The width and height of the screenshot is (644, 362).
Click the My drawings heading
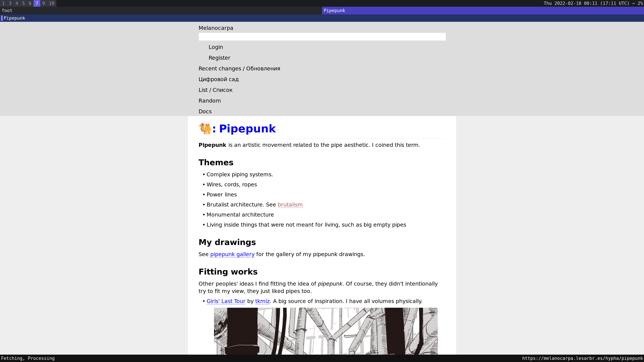[x=227, y=242]
